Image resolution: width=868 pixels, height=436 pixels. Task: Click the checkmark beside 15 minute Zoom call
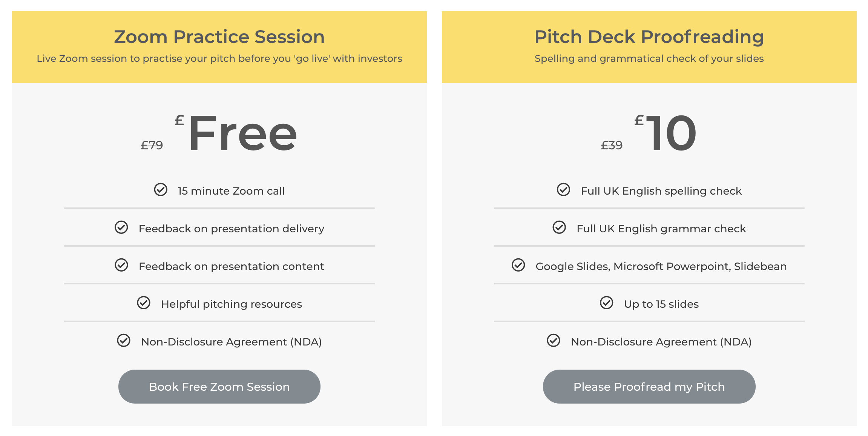161,190
